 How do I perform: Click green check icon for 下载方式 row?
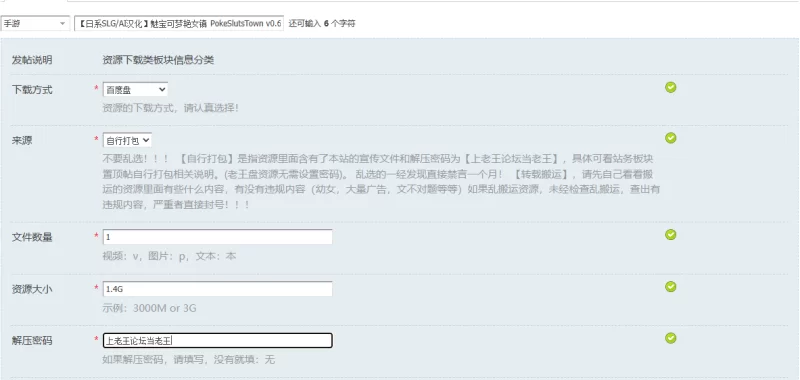pos(670,87)
